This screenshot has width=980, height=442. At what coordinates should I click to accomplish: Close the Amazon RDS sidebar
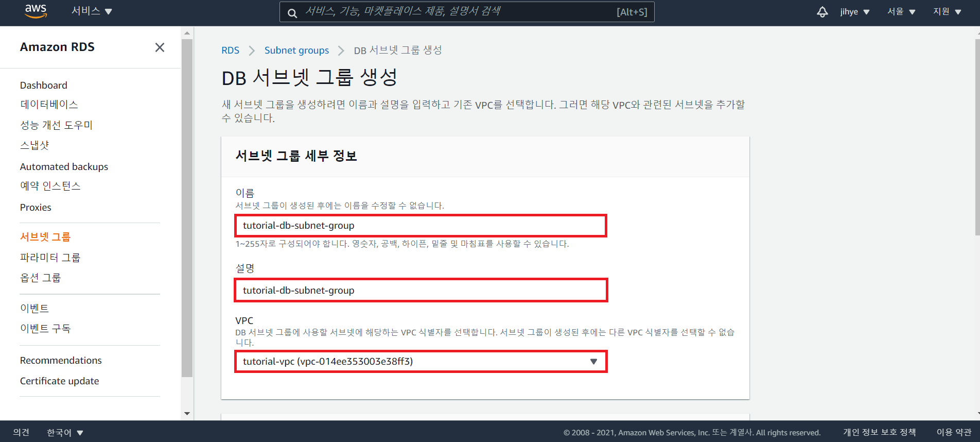(160, 47)
